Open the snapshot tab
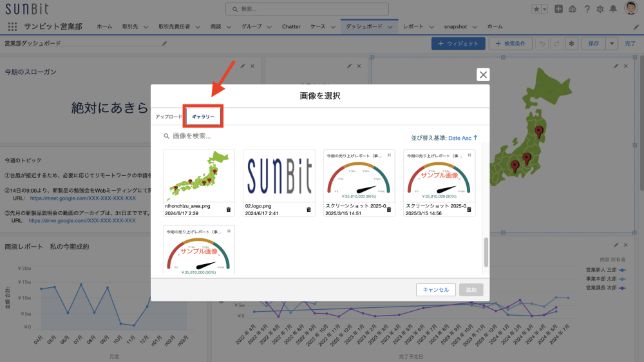This screenshot has height=362, width=644. (x=455, y=26)
